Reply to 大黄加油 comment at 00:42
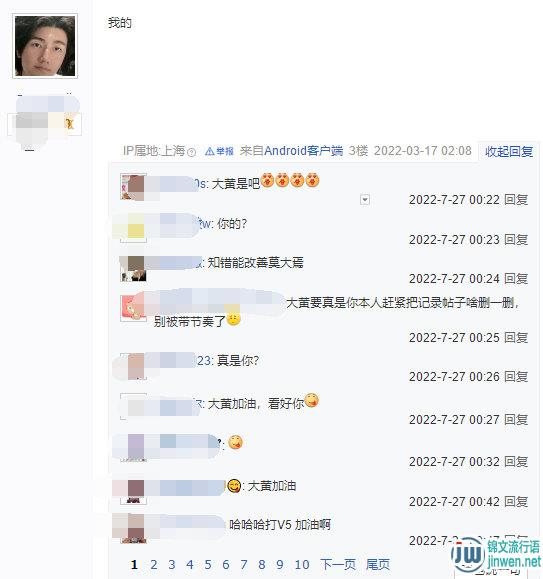Image resolution: width=543 pixels, height=579 pixels. [516, 501]
